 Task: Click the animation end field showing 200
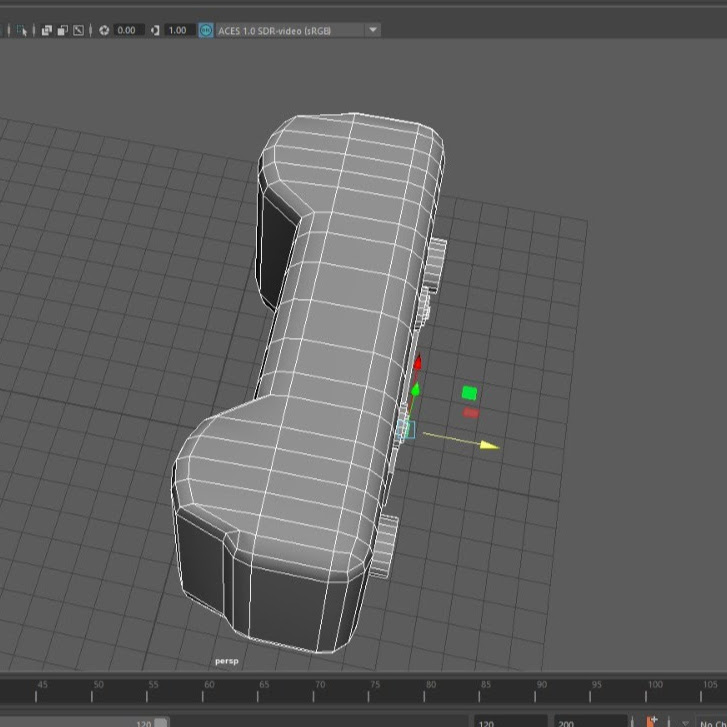coord(591,722)
